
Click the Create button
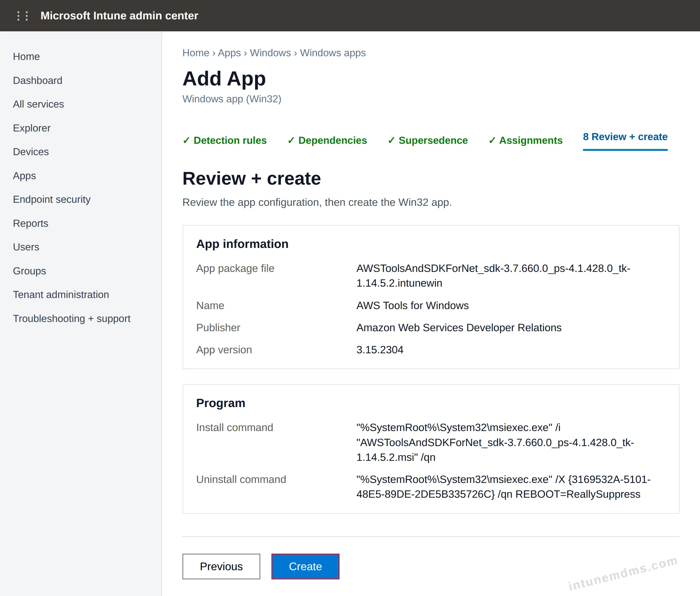(305, 566)
